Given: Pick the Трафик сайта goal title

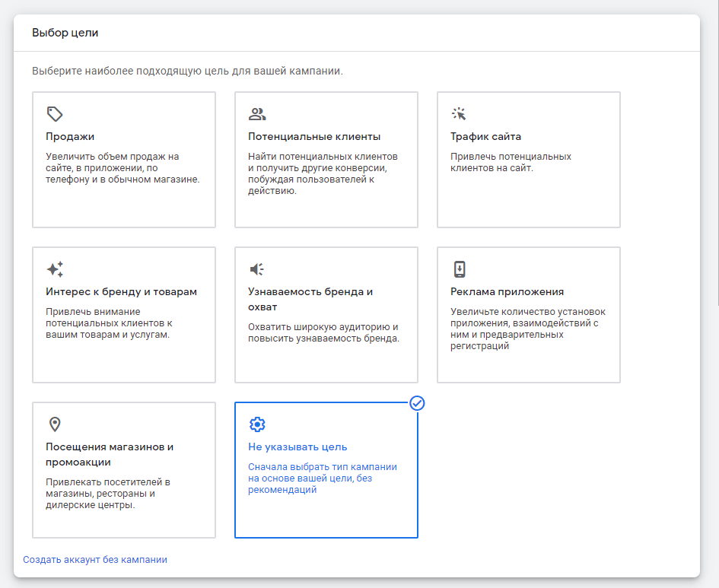Looking at the screenshot, I should [x=485, y=137].
